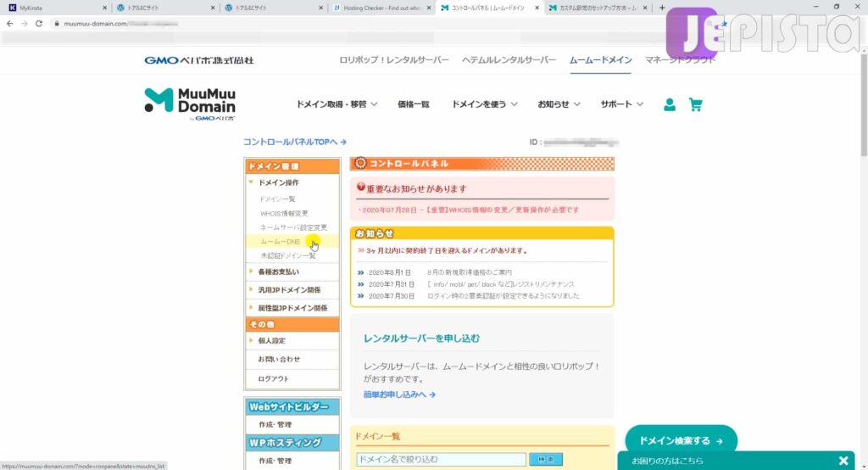Click the domain filter search button
The height and width of the screenshot is (470, 868).
(x=546, y=459)
